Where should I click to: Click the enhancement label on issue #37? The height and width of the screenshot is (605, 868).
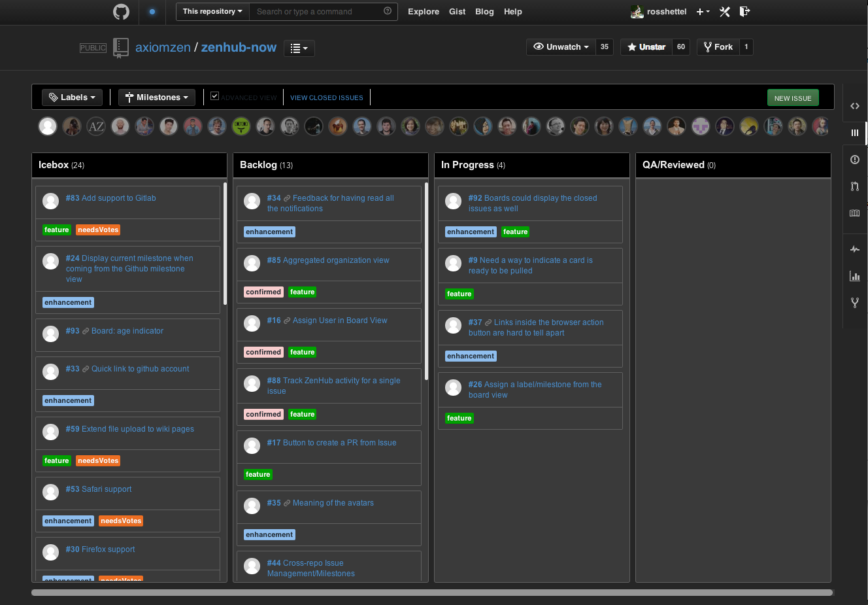click(471, 356)
